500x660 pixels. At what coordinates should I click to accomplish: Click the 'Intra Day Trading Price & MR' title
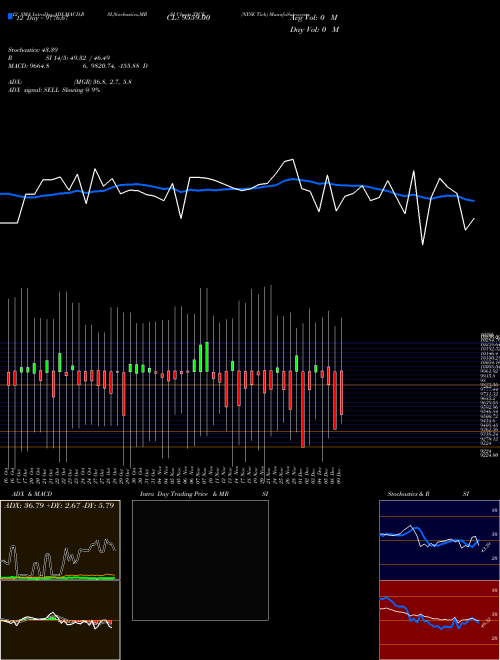click(184, 494)
